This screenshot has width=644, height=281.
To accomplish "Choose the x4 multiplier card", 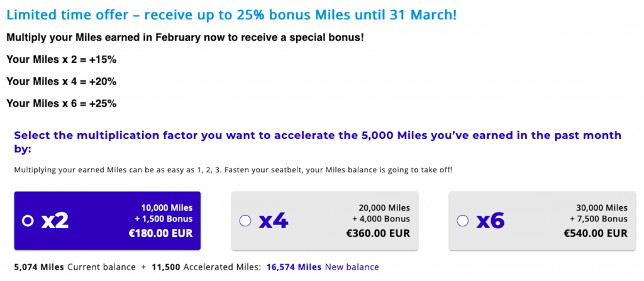I will pos(325,221).
